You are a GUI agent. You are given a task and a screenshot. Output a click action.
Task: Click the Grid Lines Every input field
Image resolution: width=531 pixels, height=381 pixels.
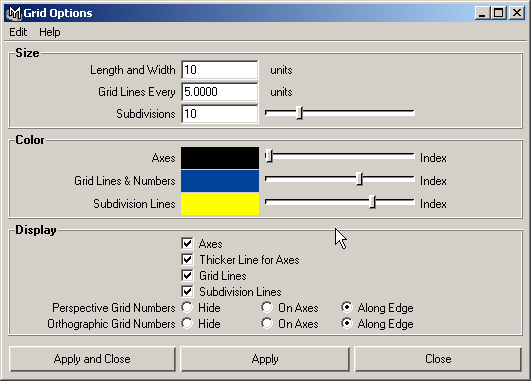[x=220, y=92]
